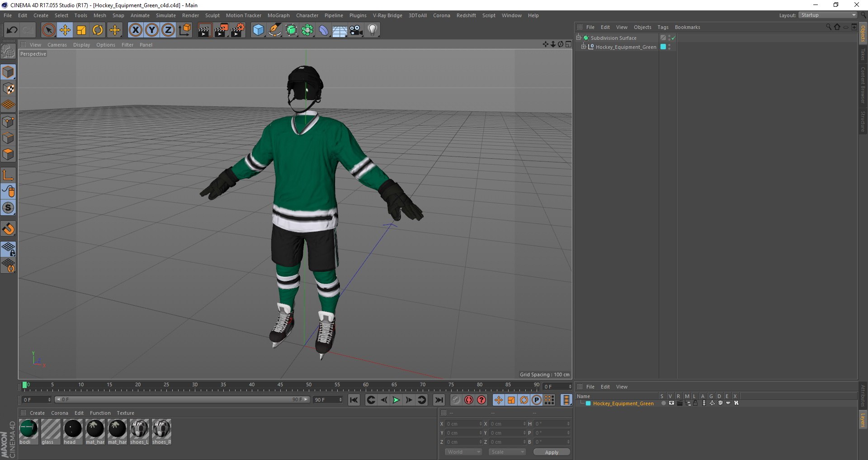The width and height of the screenshot is (868, 460).
Task: Add a Subdivision Surface generator
Action: click(291, 30)
